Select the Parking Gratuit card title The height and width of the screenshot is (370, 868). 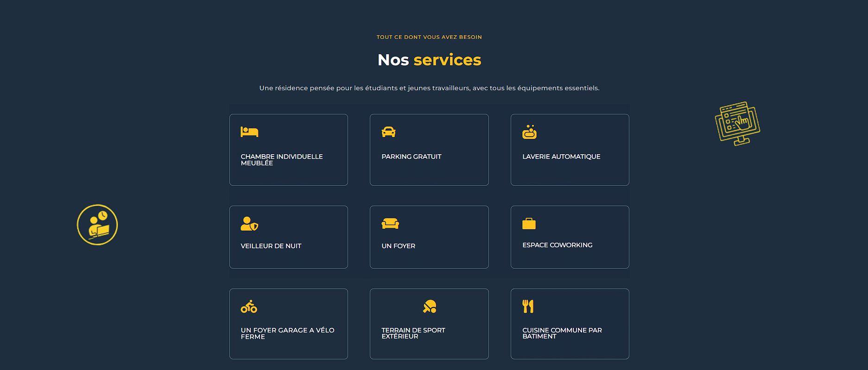pyautogui.click(x=411, y=157)
